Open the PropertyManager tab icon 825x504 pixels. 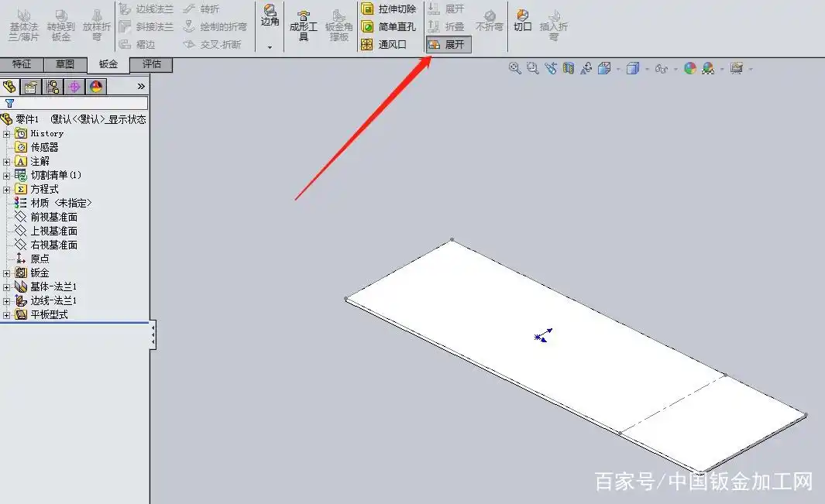30,87
